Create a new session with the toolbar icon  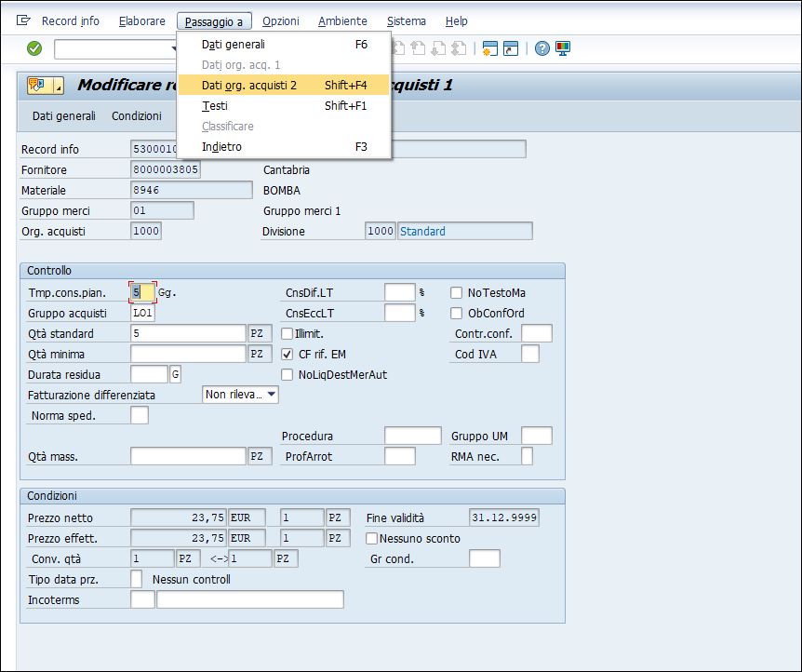pyautogui.click(x=489, y=48)
